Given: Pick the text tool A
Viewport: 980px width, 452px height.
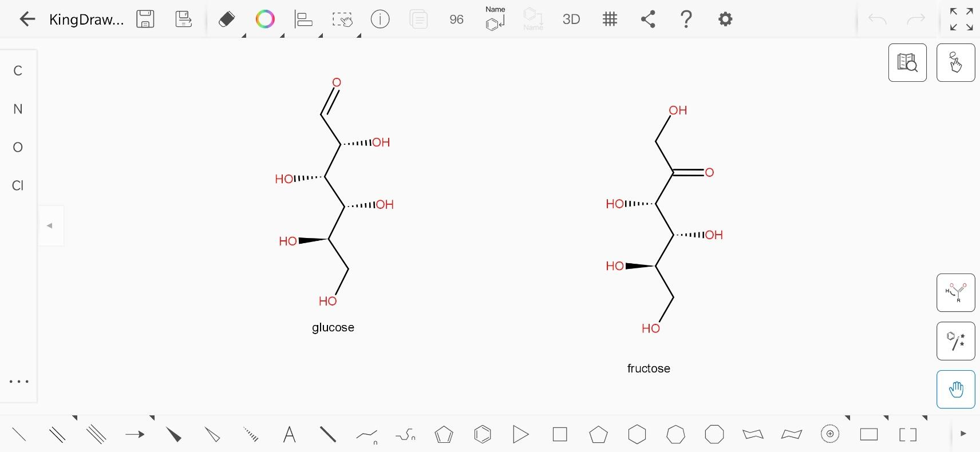Looking at the screenshot, I should [290, 435].
